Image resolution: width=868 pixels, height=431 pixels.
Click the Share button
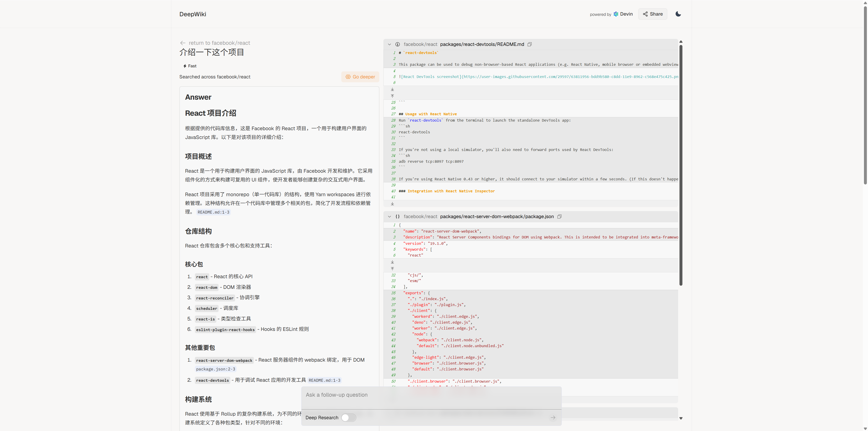(x=652, y=14)
